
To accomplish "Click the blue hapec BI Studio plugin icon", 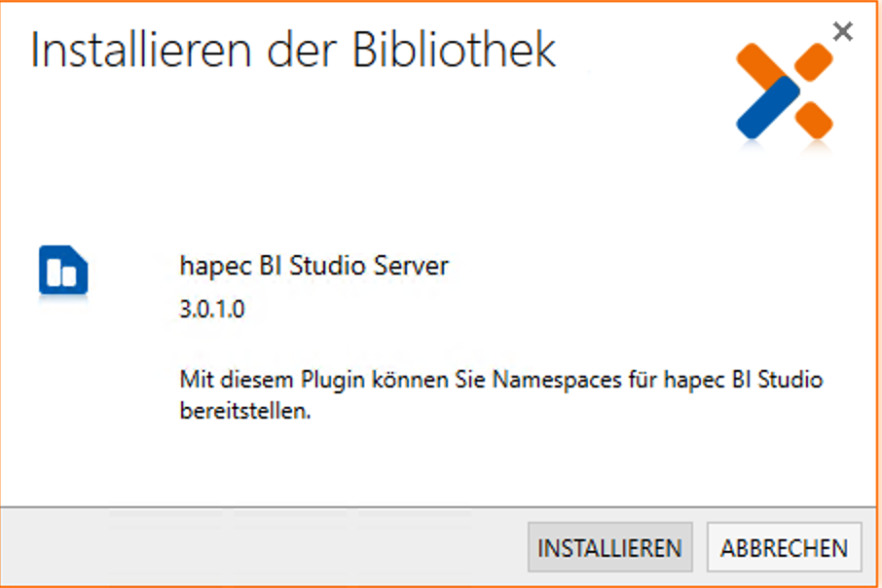I will pyautogui.click(x=63, y=271).
